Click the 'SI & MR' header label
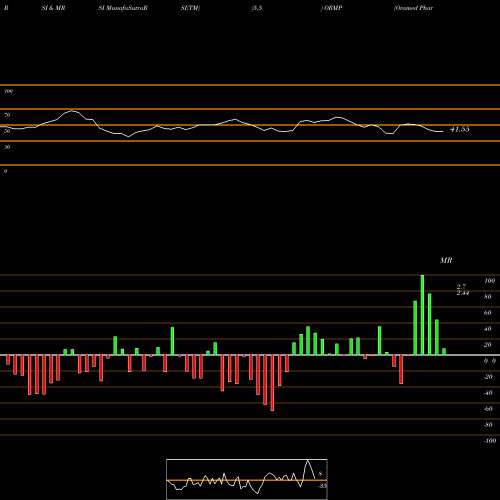Screen dimensions: 500x500 (53, 8)
